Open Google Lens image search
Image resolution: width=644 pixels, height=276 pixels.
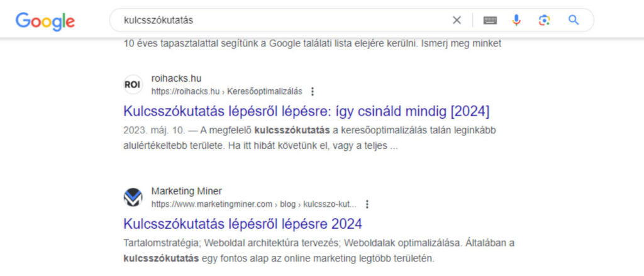pyautogui.click(x=544, y=20)
